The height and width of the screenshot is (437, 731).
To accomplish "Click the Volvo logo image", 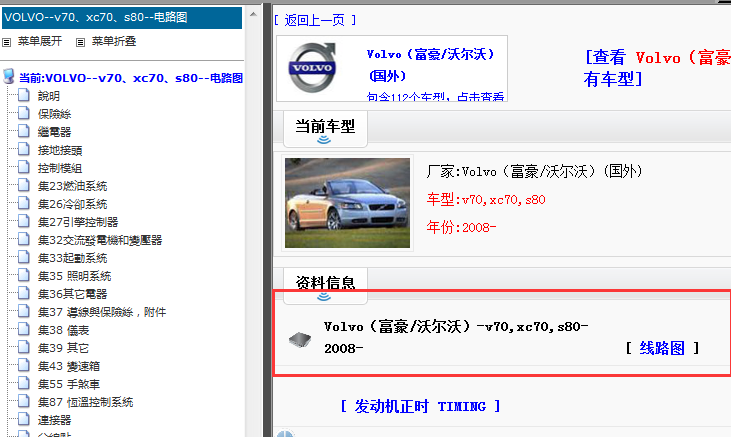I will [312, 68].
